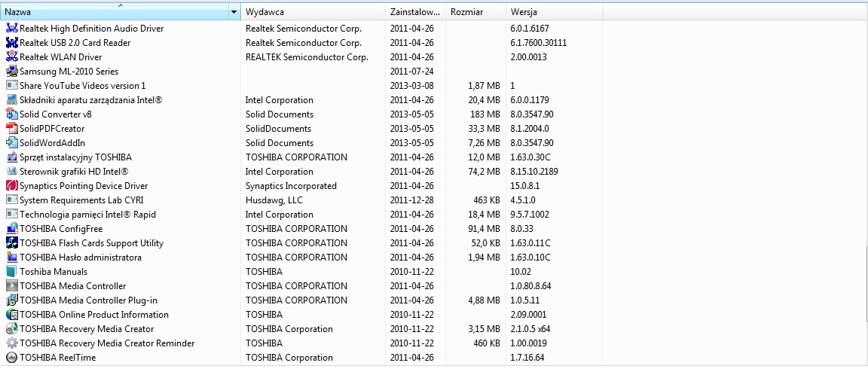
Task: Click the Realtek USB 2.0 Card Reader icon
Action: [11, 43]
